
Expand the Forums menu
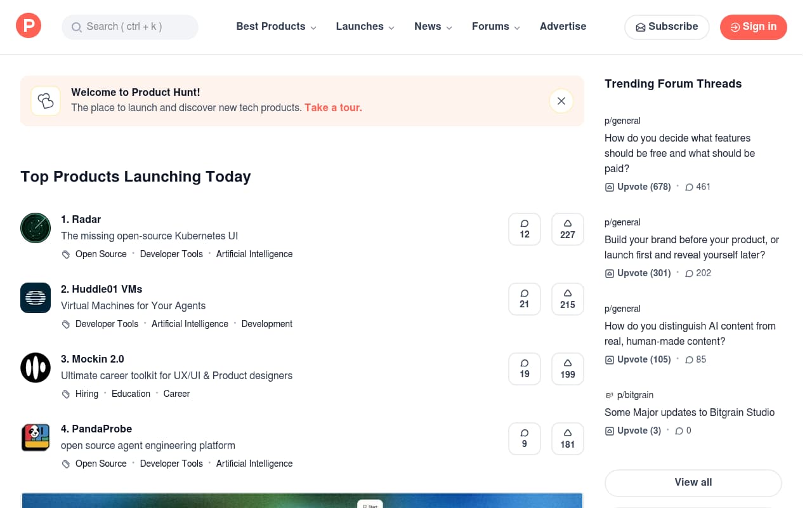point(495,27)
